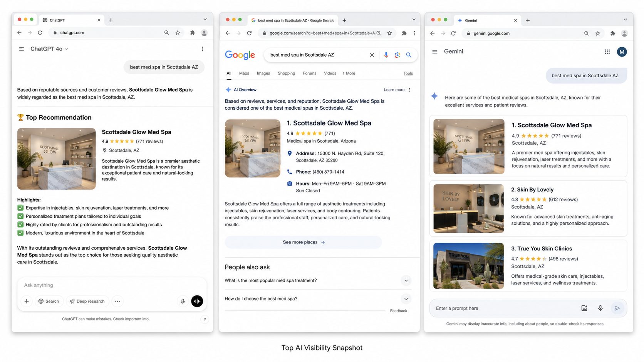Expand 'What is the most popular med spa treatment?'
Viewport: 644px width, 362px height.
[x=406, y=280]
